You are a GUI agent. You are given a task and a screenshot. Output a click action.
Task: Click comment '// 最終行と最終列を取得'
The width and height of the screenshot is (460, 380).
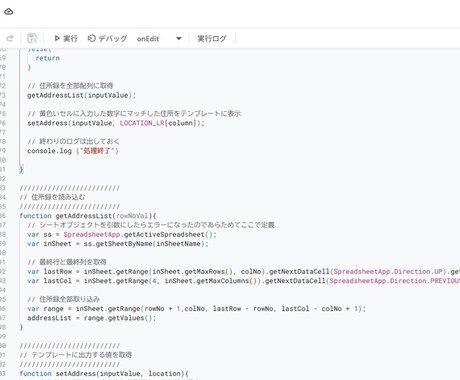67,262
